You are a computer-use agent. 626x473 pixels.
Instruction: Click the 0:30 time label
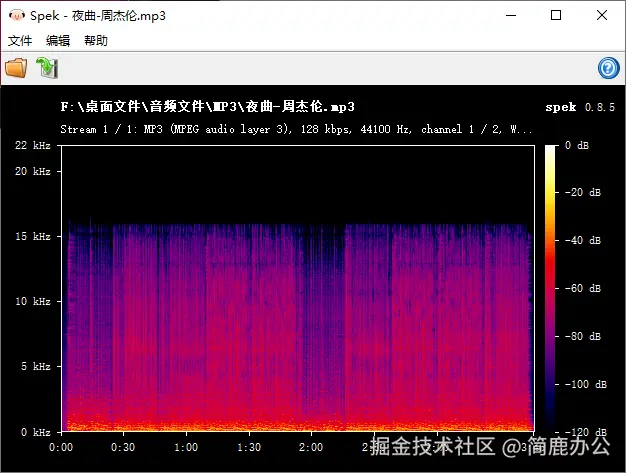click(123, 447)
